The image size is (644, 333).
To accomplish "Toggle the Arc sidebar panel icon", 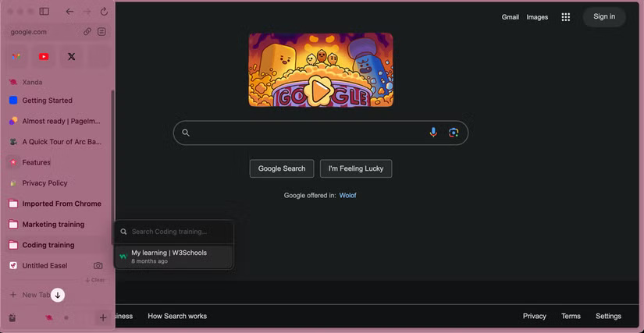I will click(x=44, y=12).
